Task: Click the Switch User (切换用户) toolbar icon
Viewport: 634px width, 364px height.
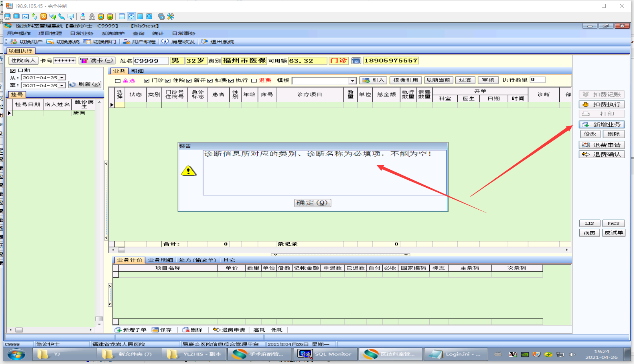Action: (x=14, y=42)
